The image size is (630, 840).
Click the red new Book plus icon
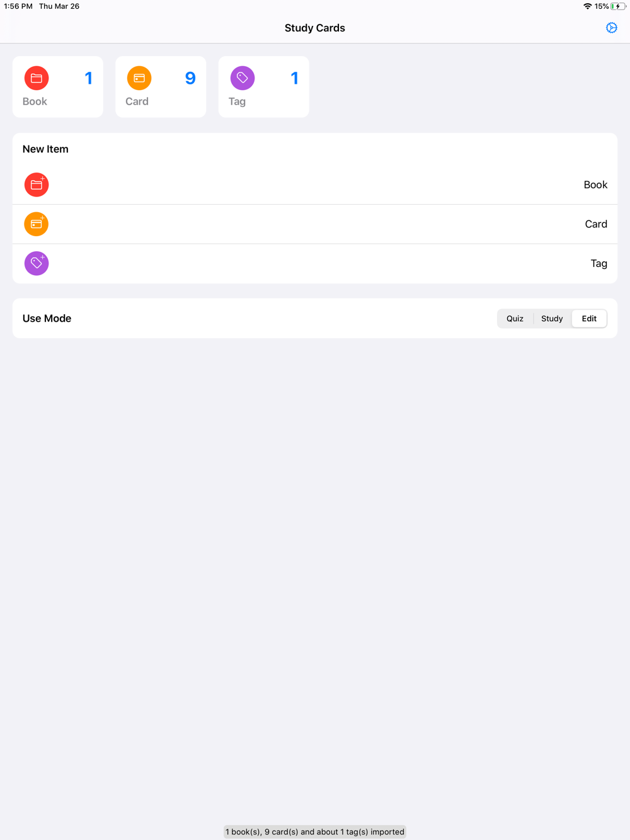[37, 184]
